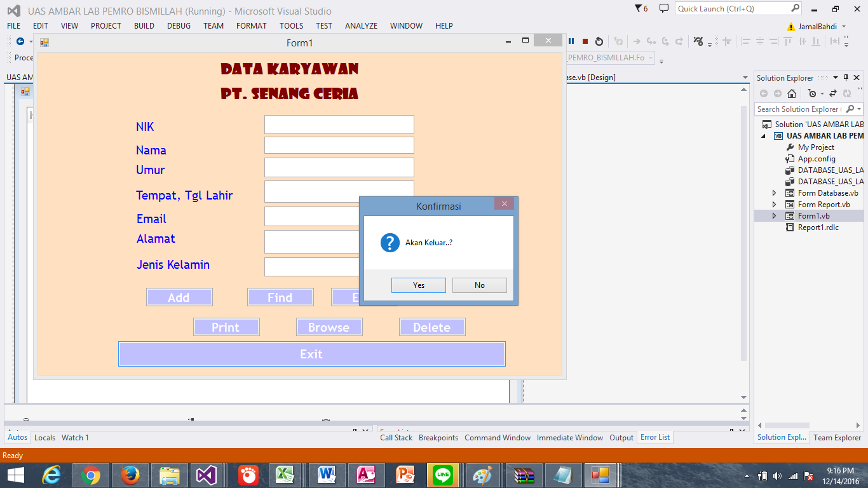The height and width of the screenshot is (488, 868).
Task: Sync Solution Explorer with active document
Action: tap(833, 93)
